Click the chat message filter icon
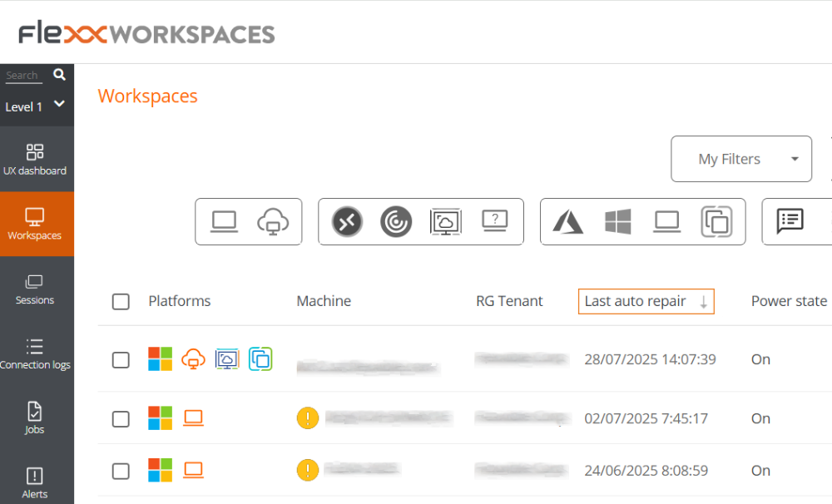The height and width of the screenshot is (504, 832). pyautogui.click(x=790, y=221)
